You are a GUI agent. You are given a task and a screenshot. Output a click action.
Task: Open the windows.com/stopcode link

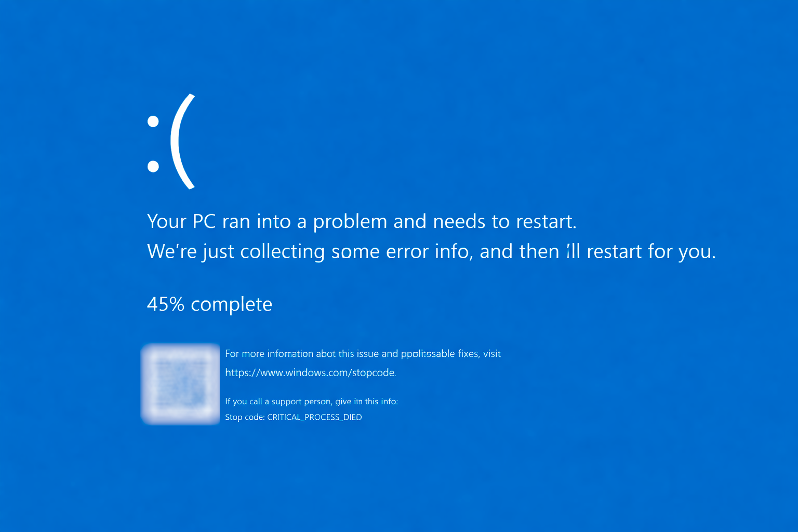click(310, 373)
